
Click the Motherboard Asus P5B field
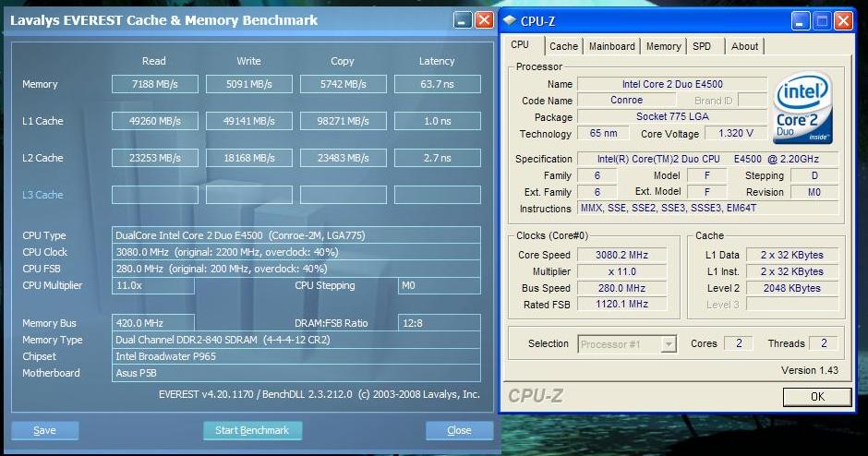coord(296,373)
